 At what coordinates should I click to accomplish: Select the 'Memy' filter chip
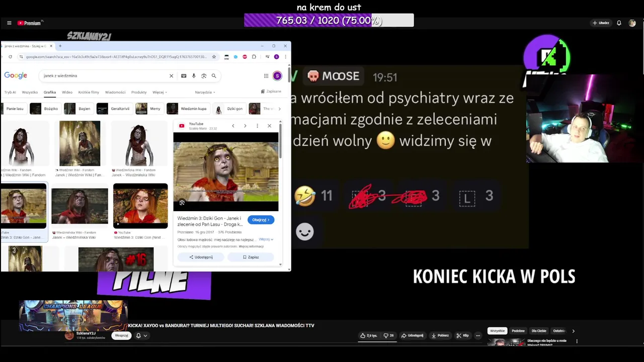(x=149, y=109)
